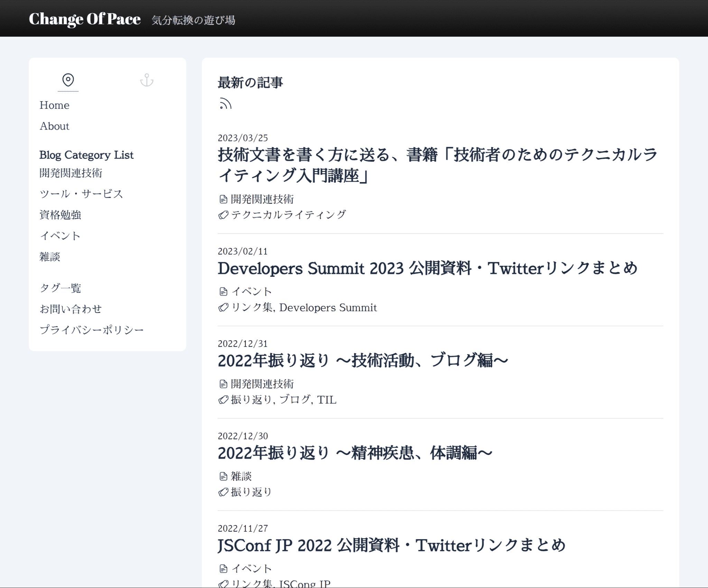The height and width of the screenshot is (588, 708).
Task: Open the Home menu link
Action: click(x=54, y=105)
